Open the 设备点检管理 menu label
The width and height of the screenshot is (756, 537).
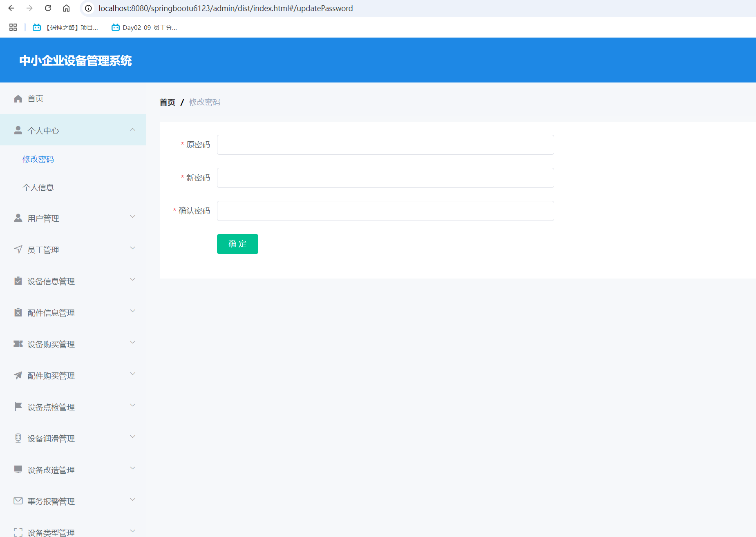point(51,407)
